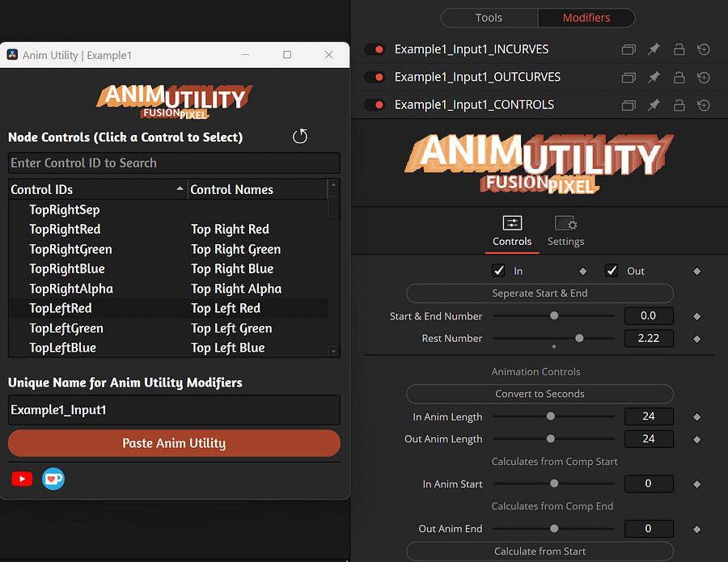Click the refresh icon for Node Controls
Viewport: 728px width, 562px height.
coord(300,137)
